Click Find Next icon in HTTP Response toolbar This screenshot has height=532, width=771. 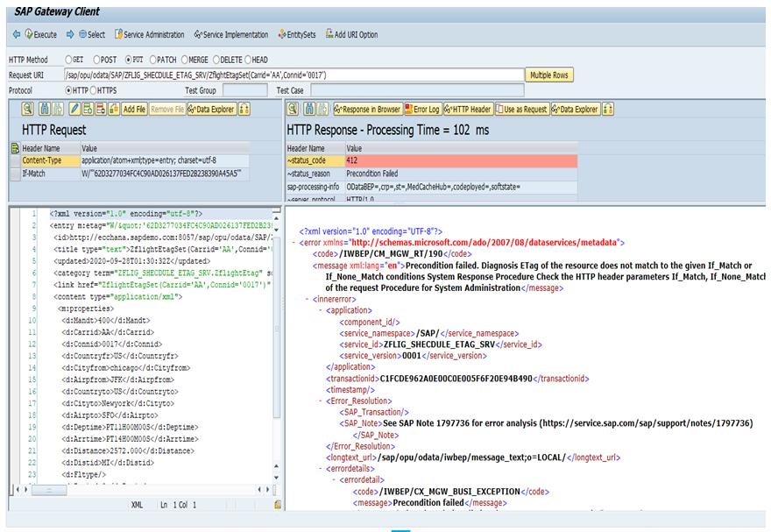322,110
